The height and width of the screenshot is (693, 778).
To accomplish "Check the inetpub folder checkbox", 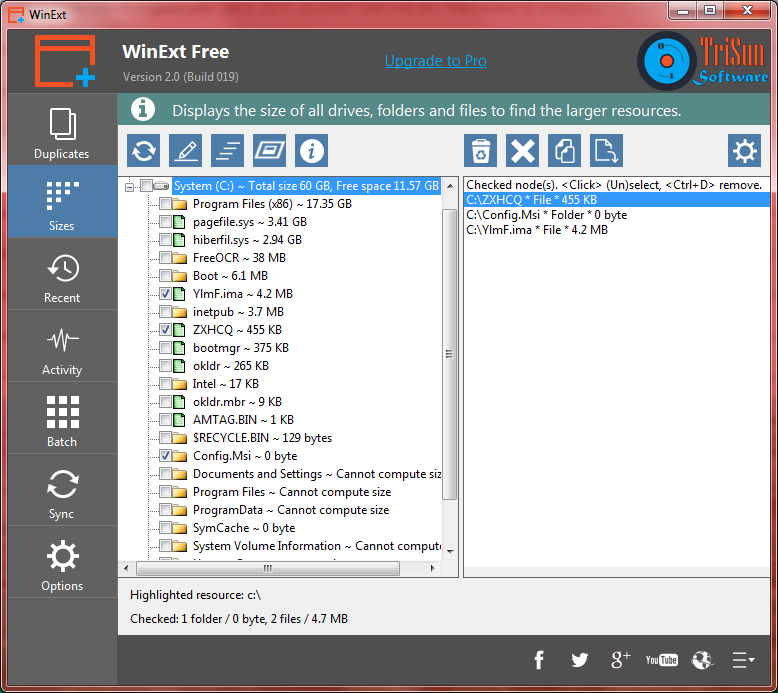I will 165,312.
